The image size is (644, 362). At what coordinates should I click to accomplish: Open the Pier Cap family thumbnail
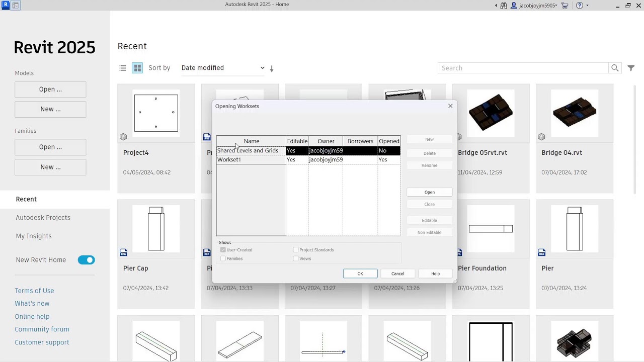point(156,229)
